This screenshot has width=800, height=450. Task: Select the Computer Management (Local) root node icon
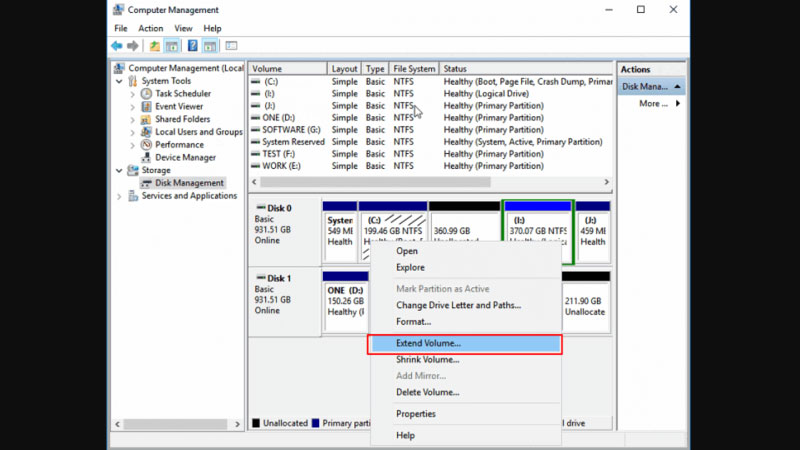(119, 68)
